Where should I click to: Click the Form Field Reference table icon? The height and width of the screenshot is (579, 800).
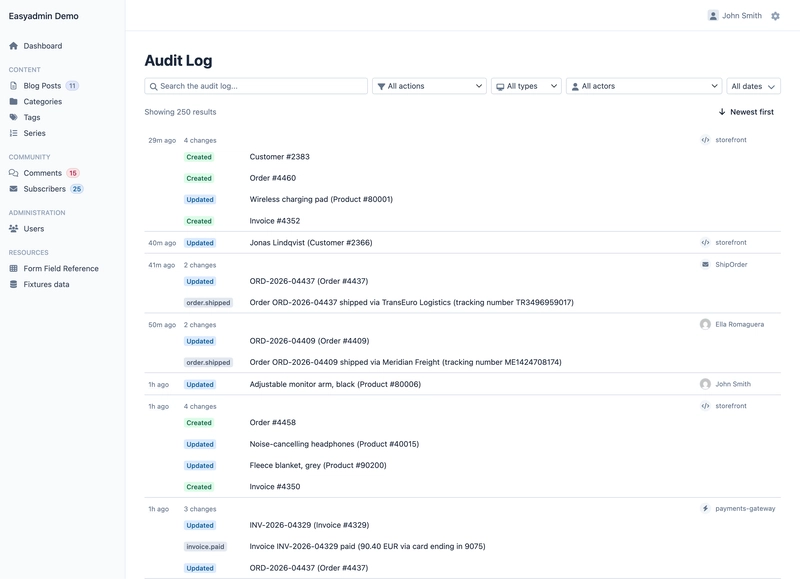click(x=14, y=268)
